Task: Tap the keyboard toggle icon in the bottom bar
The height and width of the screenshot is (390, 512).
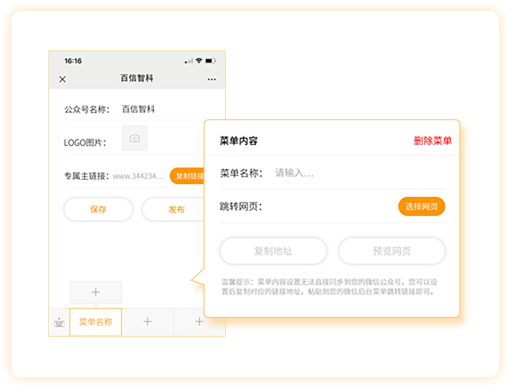Action: [x=59, y=322]
